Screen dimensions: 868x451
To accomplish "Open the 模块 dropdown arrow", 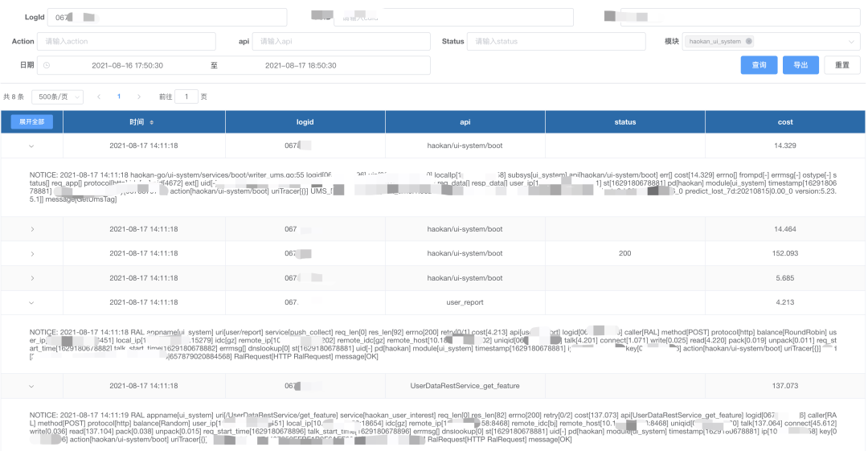I will click(850, 41).
